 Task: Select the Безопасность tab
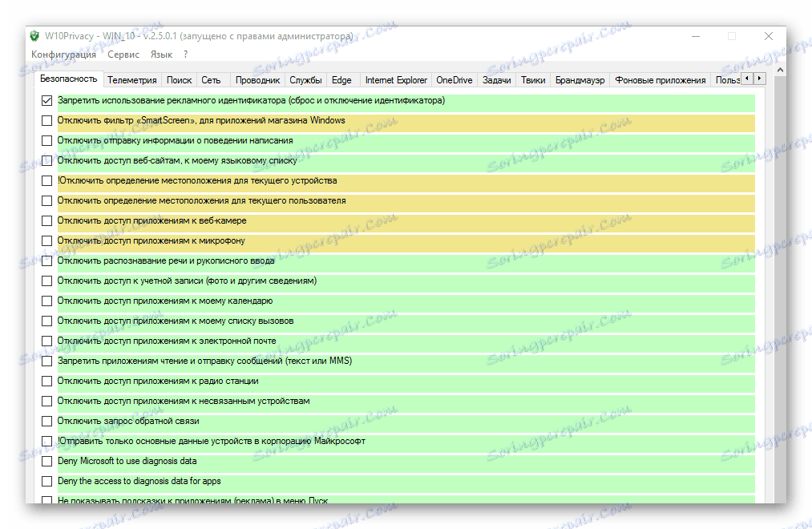click(69, 79)
